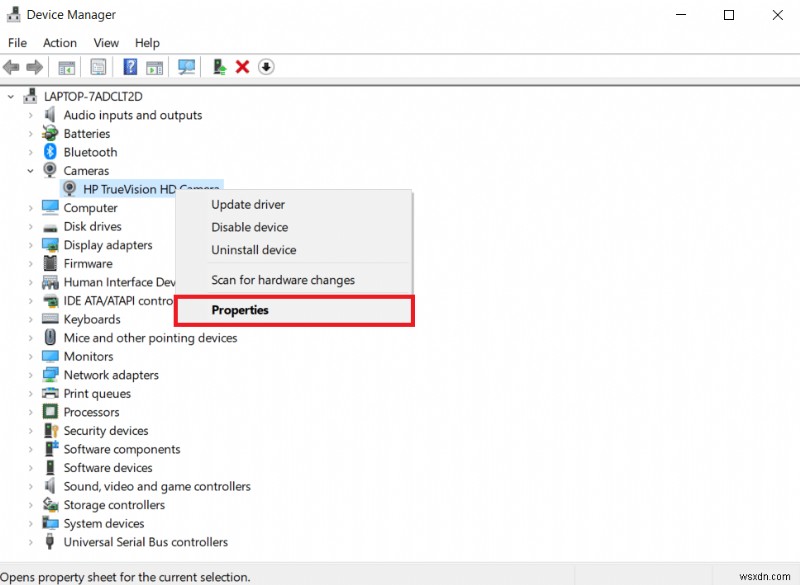Click the Storage controllers icon
Image resolution: width=800 pixels, height=585 pixels.
(50, 504)
